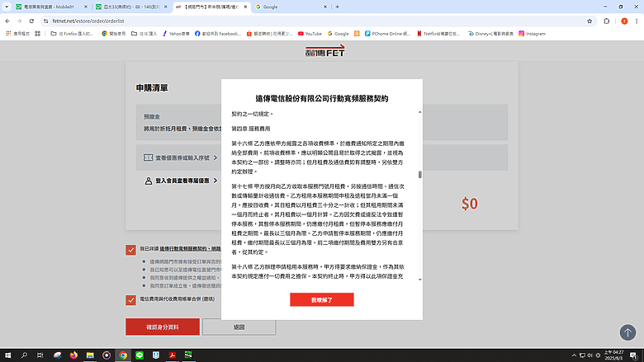Screen dimensions: 644x362
Task: Switch to the Mobile01 browser tab
Action: (x=51, y=7)
